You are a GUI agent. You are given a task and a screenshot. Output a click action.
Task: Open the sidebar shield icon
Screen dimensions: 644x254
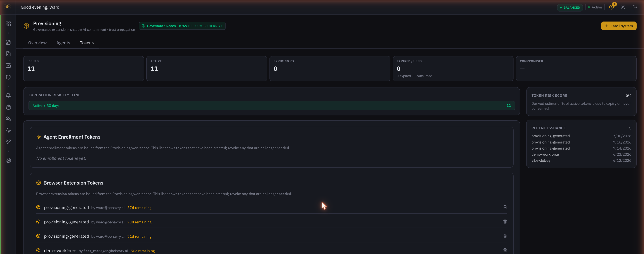click(x=8, y=77)
